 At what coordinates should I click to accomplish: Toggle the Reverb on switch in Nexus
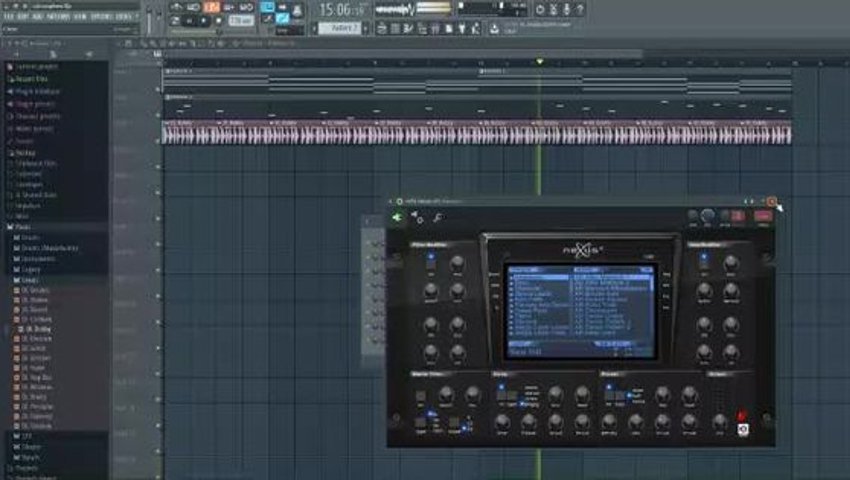[609, 388]
